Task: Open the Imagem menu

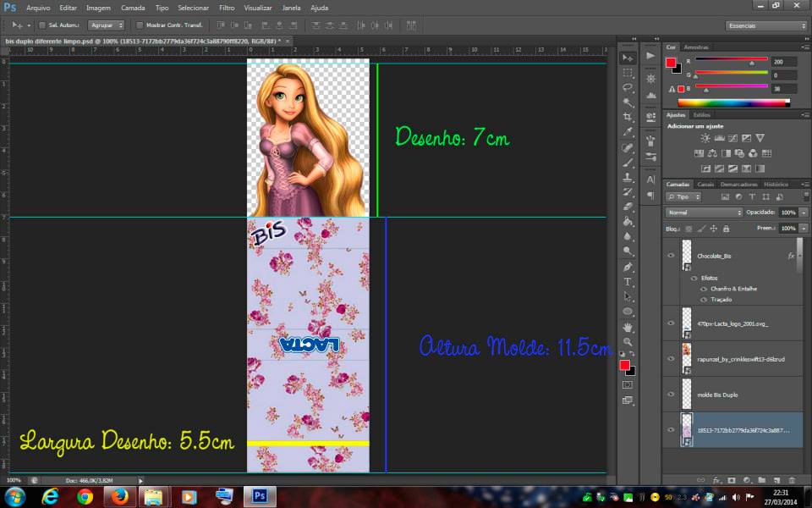Action: (98, 8)
